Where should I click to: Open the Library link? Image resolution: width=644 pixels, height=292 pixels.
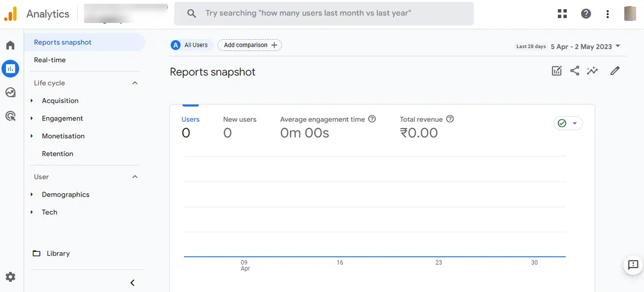[58, 253]
